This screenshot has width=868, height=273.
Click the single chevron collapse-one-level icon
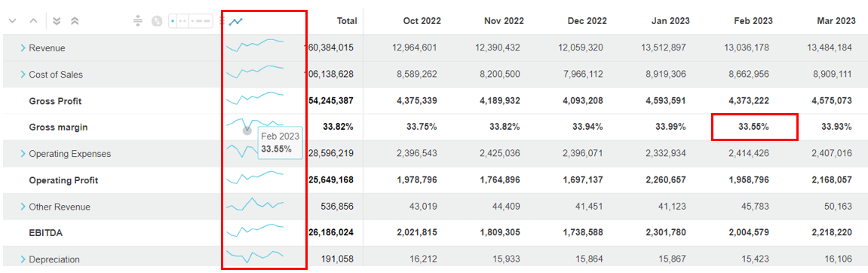33,22
